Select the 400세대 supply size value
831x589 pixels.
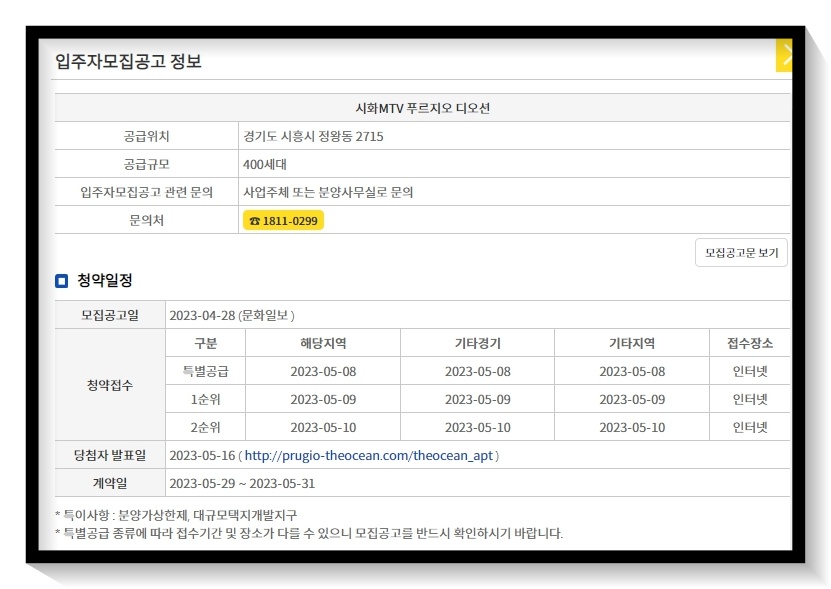coord(264,164)
